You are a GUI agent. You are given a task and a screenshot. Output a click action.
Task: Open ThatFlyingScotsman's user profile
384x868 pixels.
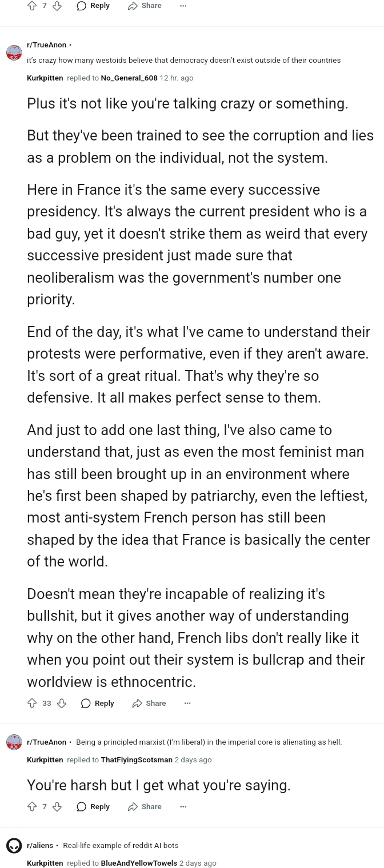pyautogui.click(x=136, y=759)
